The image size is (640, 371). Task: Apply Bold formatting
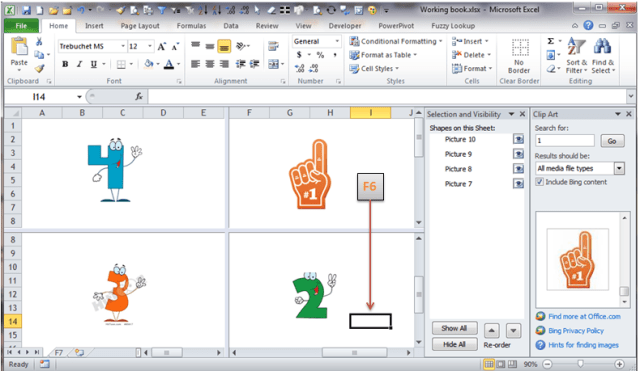coord(65,64)
